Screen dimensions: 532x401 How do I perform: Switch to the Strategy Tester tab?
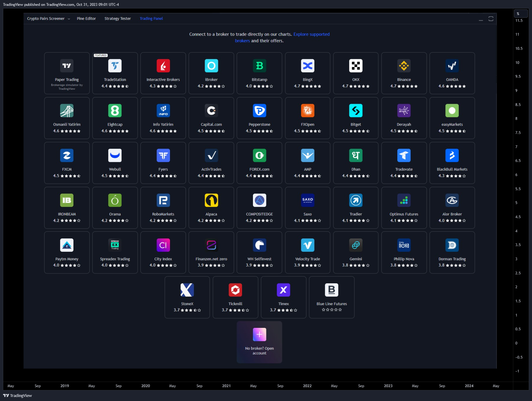[118, 18]
